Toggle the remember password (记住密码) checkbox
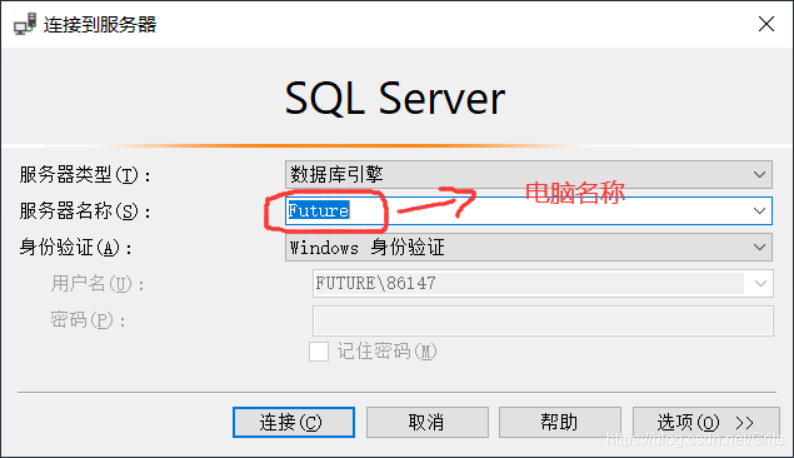Viewport: 794px width, 458px height. [319, 351]
